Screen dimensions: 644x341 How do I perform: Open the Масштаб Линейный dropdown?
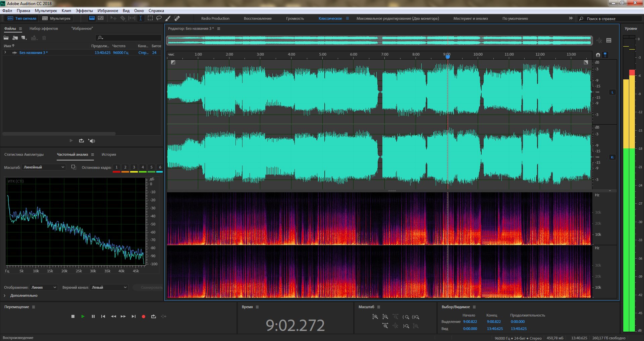(44, 167)
